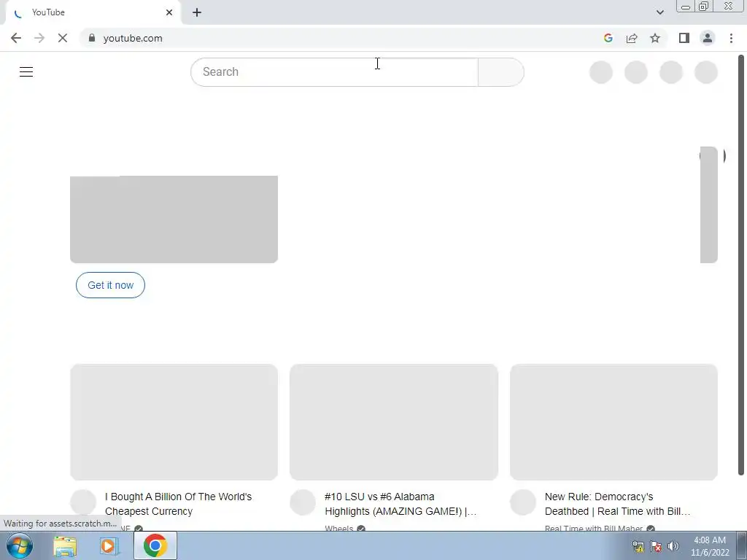
Task: Expand the tab search dropdown arrow
Action: [x=659, y=12]
